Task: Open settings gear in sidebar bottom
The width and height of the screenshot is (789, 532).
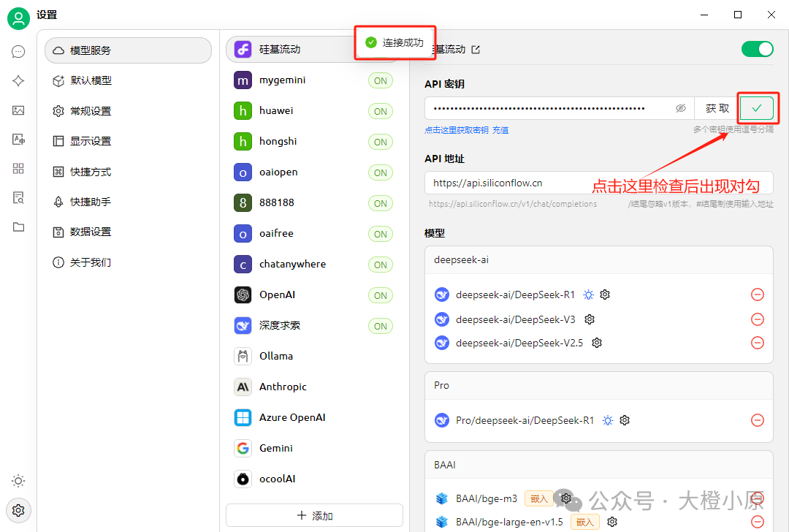Action: (18, 510)
